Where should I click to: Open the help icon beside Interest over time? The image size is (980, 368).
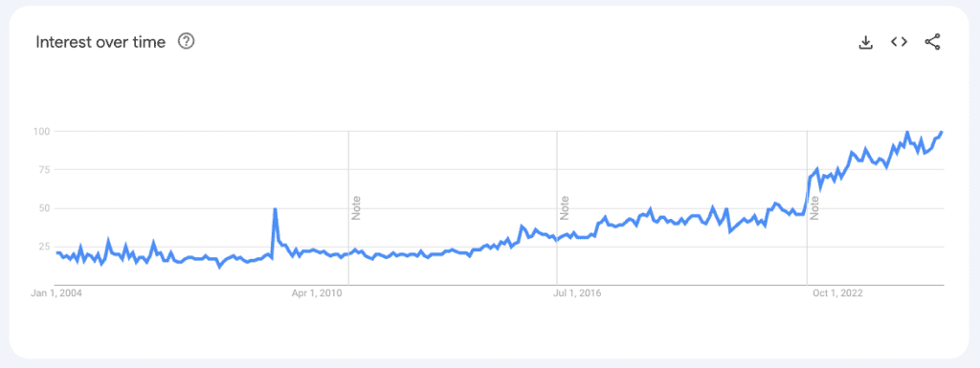(x=187, y=42)
